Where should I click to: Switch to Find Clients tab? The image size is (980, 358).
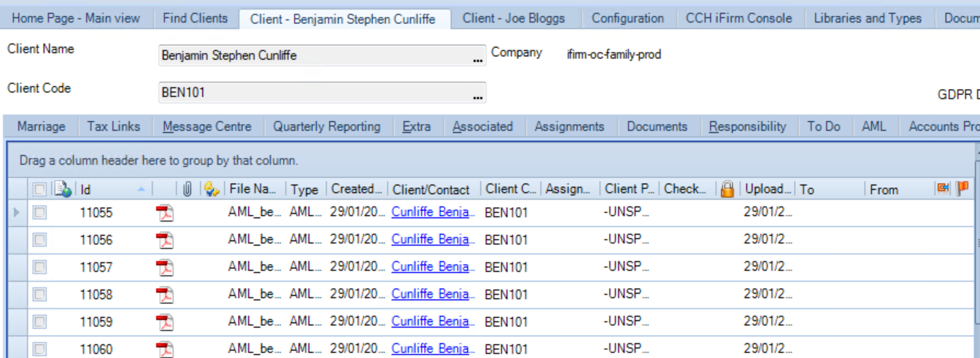195,18
